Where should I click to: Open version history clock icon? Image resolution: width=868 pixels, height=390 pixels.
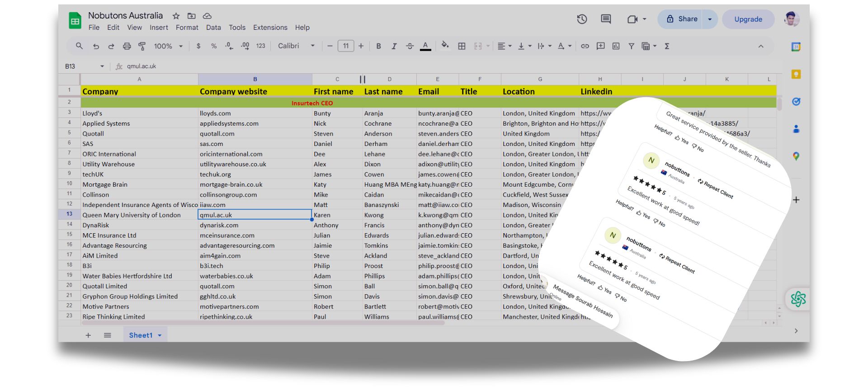point(582,19)
